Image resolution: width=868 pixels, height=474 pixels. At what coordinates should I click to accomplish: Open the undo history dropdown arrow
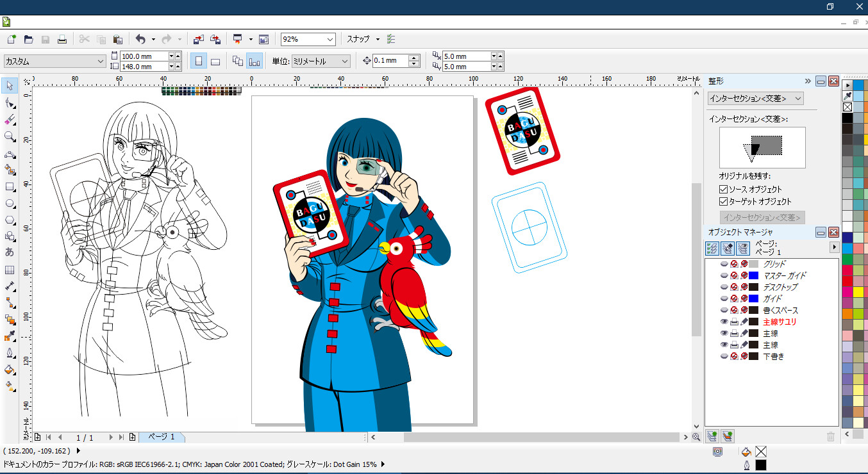[153, 39]
